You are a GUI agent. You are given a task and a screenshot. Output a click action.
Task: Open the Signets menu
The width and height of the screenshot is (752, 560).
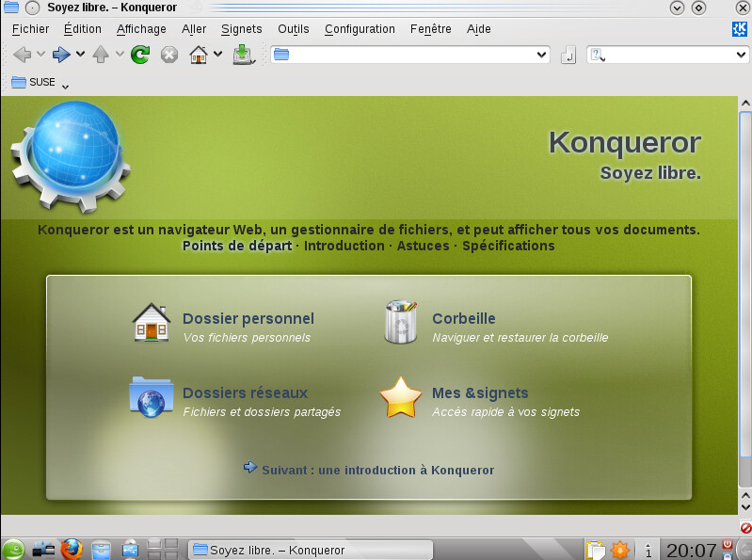click(x=241, y=29)
